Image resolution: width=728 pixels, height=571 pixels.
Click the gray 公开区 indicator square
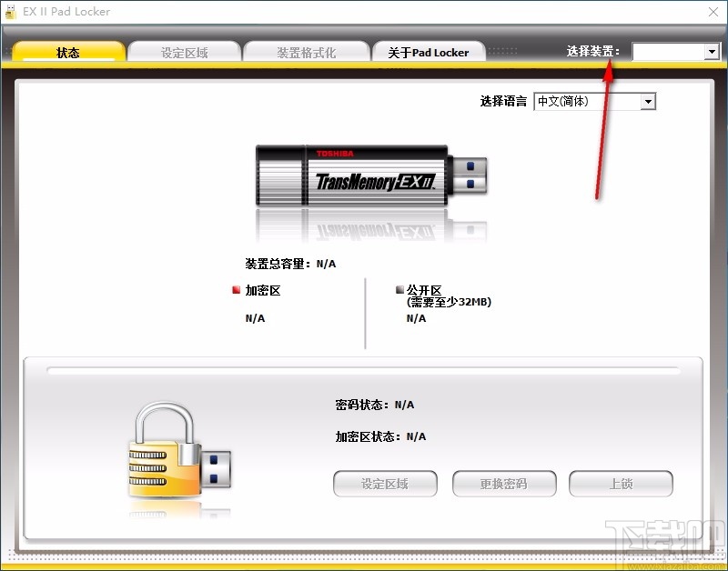(x=399, y=289)
